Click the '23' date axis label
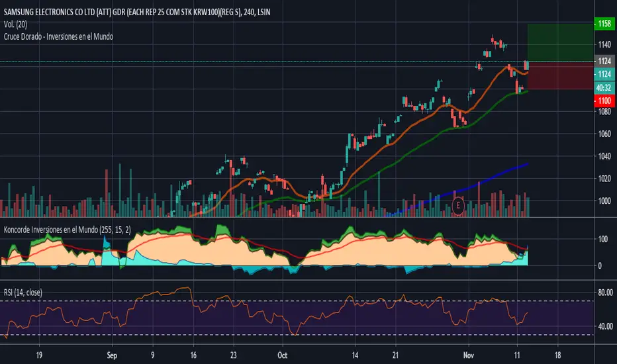 [233, 355]
